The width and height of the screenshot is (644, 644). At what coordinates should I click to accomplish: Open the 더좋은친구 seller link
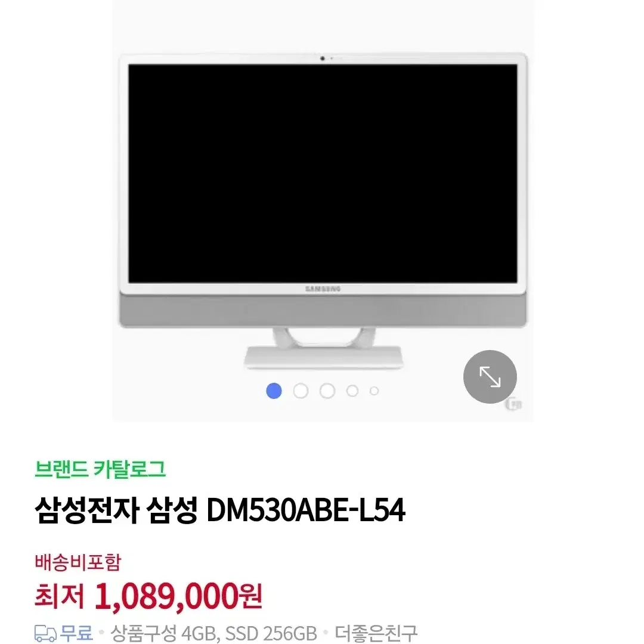(376, 633)
